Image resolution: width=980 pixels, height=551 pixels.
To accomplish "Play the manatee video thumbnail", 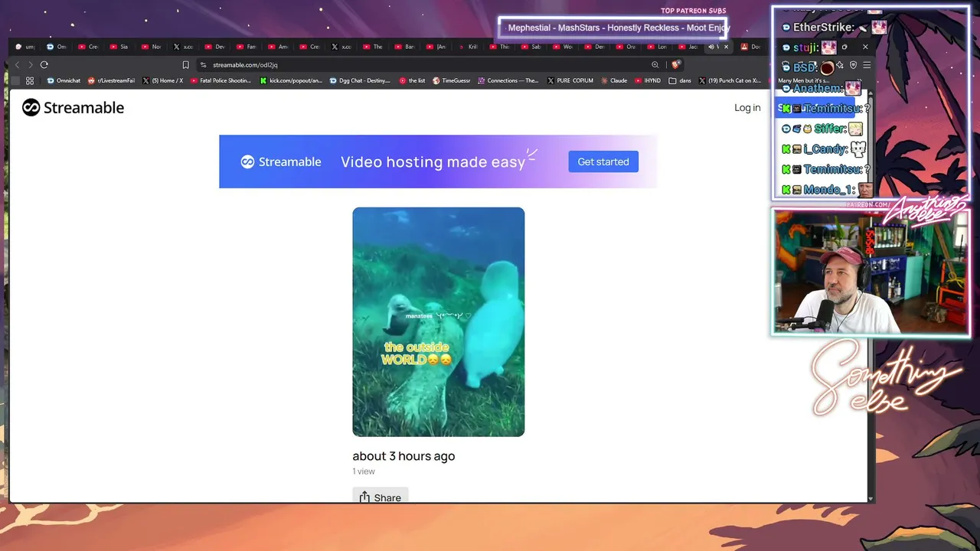I will 439,322.
